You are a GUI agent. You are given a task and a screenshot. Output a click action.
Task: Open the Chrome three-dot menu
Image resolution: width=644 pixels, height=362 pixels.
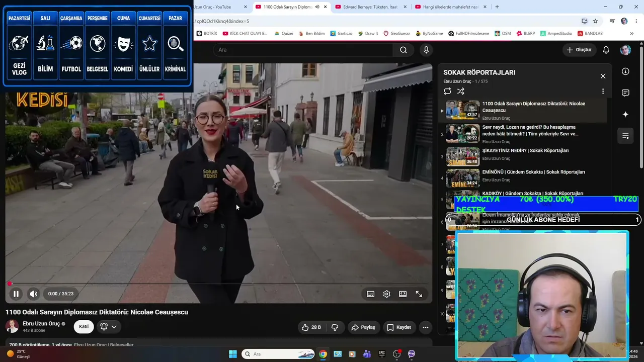click(x=636, y=21)
